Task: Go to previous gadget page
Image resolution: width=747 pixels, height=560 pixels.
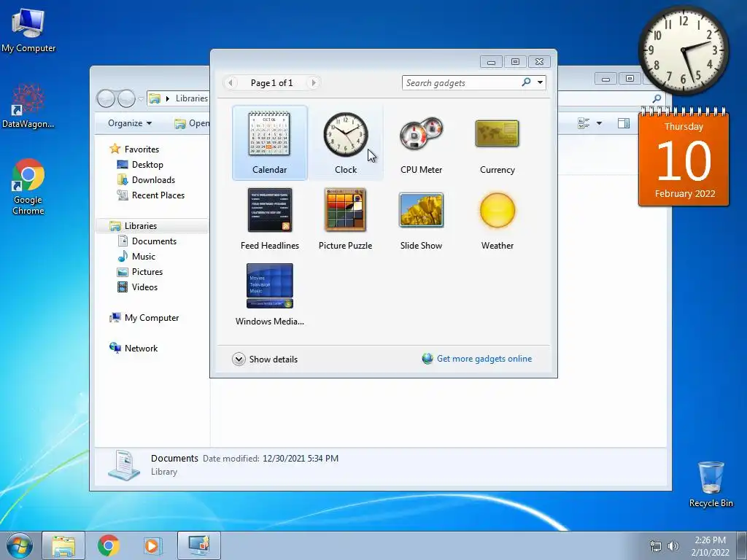Action: pyautogui.click(x=231, y=83)
